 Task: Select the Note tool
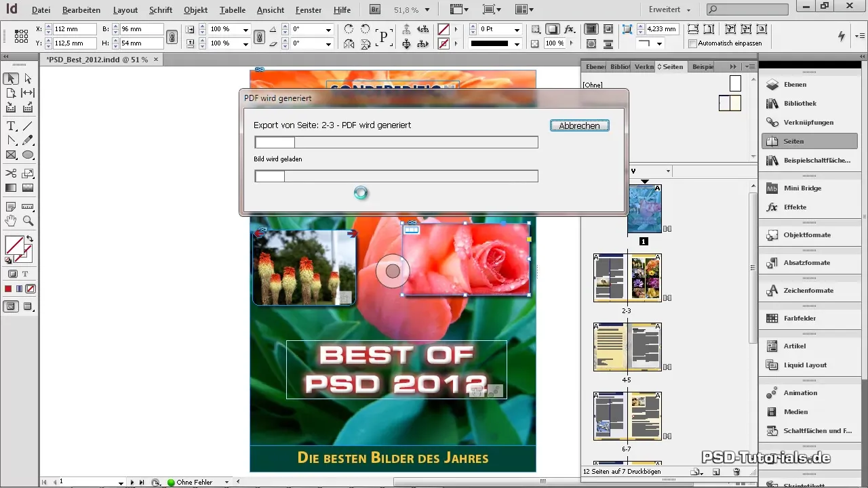(12, 207)
